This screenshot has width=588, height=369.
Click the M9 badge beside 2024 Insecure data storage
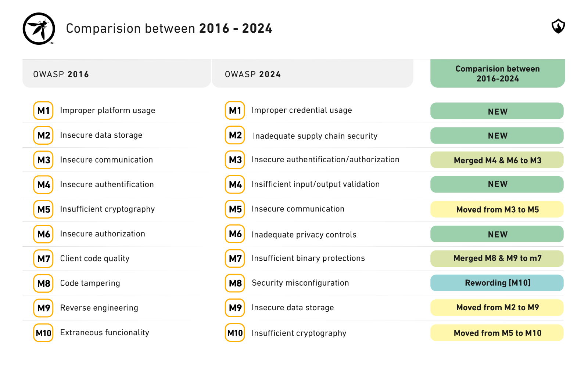click(x=235, y=308)
